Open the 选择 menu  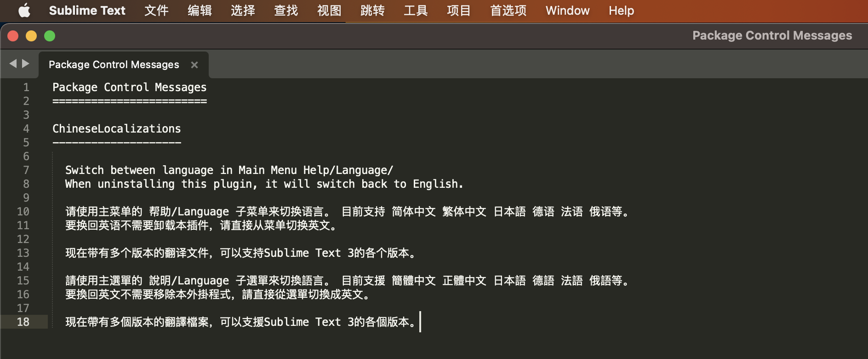tap(243, 11)
